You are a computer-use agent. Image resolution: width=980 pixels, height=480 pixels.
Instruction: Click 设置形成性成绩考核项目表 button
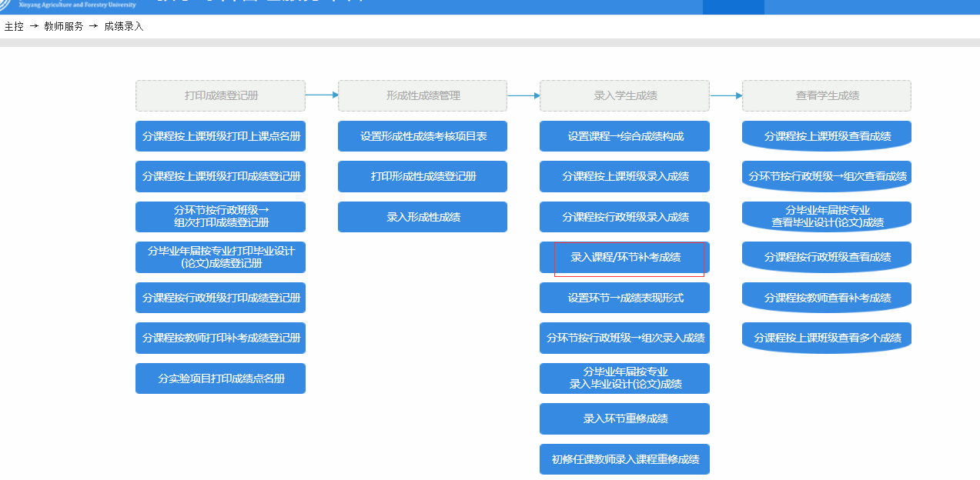pyautogui.click(x=422, y=136)
